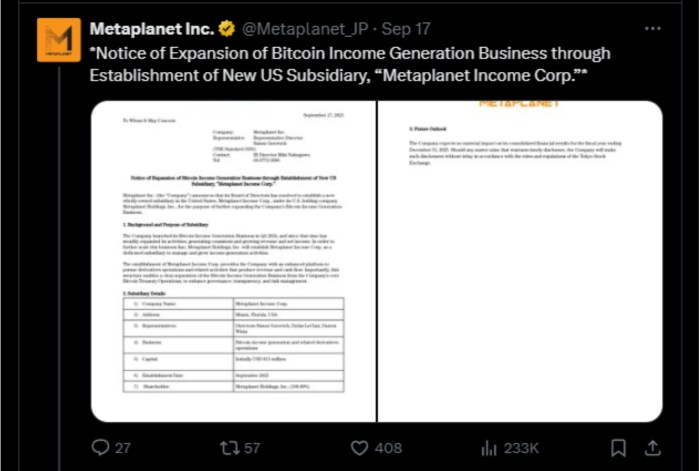Click the 27 replies count
This screenshot has width=700, height=471.
click(123, 448)
